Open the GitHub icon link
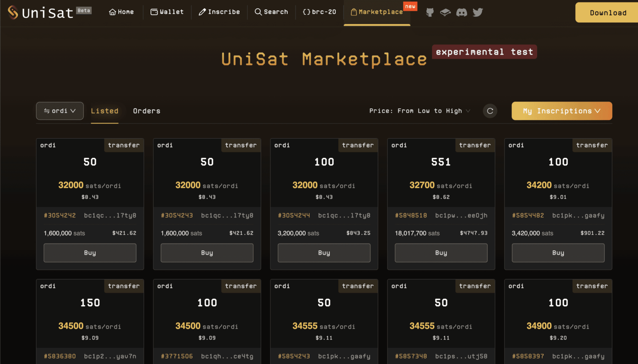The image size is (638, 364). click(430, 12)
